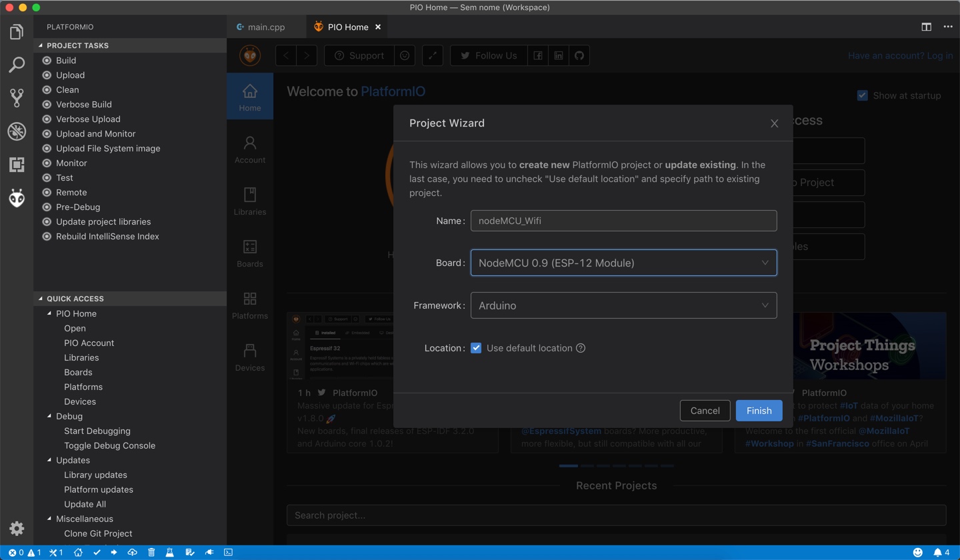Screen dimensions: 960x560
Task: Open the Board dropdown in the Project Wizard
Action: [623, 263]
